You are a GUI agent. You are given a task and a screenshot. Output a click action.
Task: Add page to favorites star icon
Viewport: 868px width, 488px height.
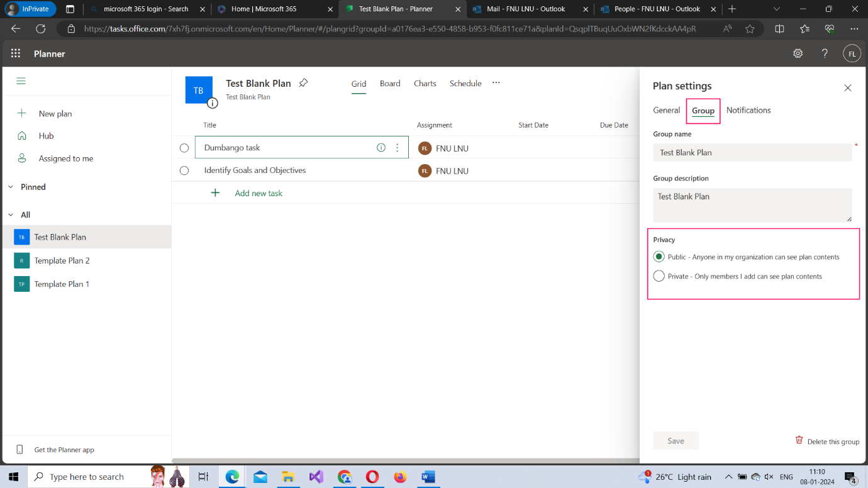tap(750, 29)
